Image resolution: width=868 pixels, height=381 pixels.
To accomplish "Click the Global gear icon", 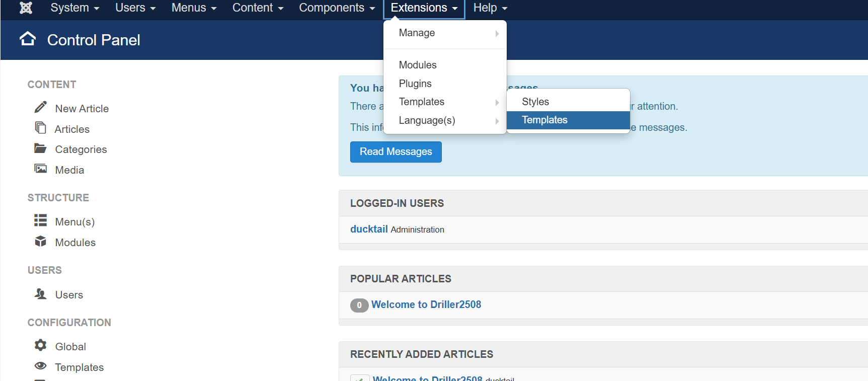I will pyautogui.click(x=40, y=345).
